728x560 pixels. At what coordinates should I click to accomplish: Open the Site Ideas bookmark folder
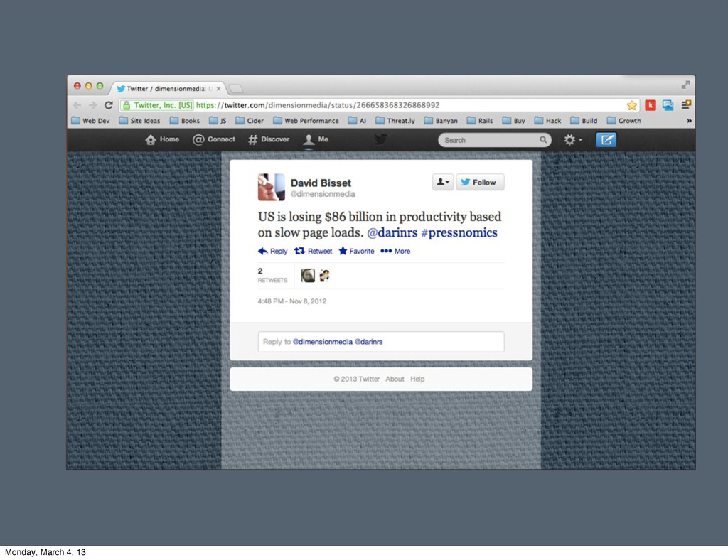(139, 121)
